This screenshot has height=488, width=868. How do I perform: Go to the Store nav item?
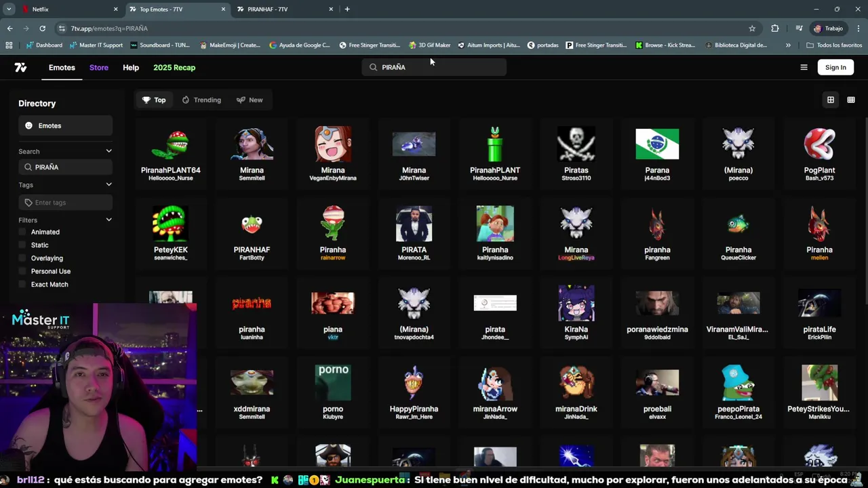99,68
